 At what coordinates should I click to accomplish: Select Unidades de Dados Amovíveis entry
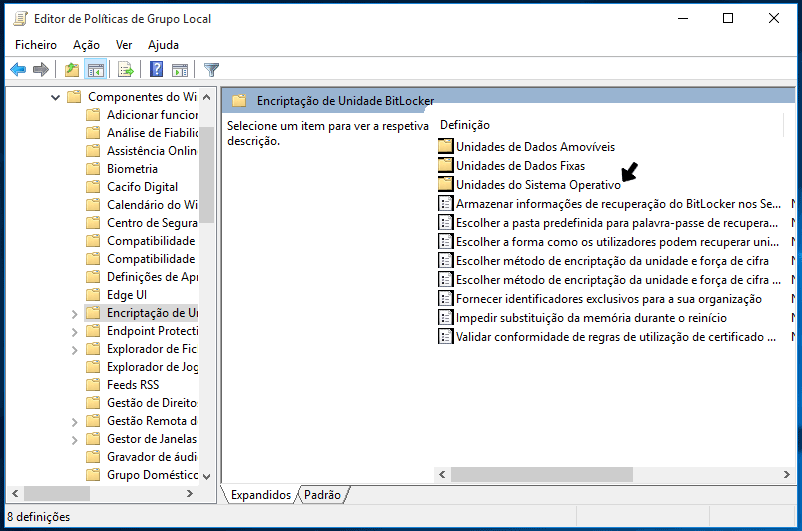click(535, 147)
